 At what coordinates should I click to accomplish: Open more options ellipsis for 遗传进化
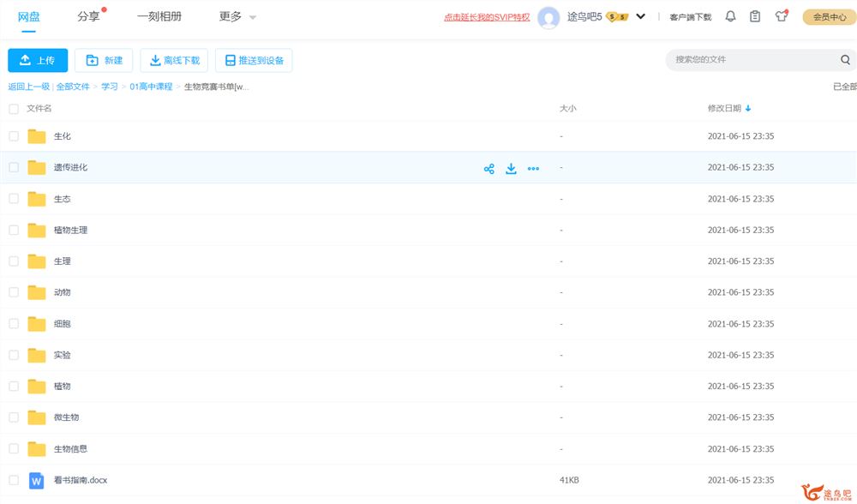click(533, 169)
